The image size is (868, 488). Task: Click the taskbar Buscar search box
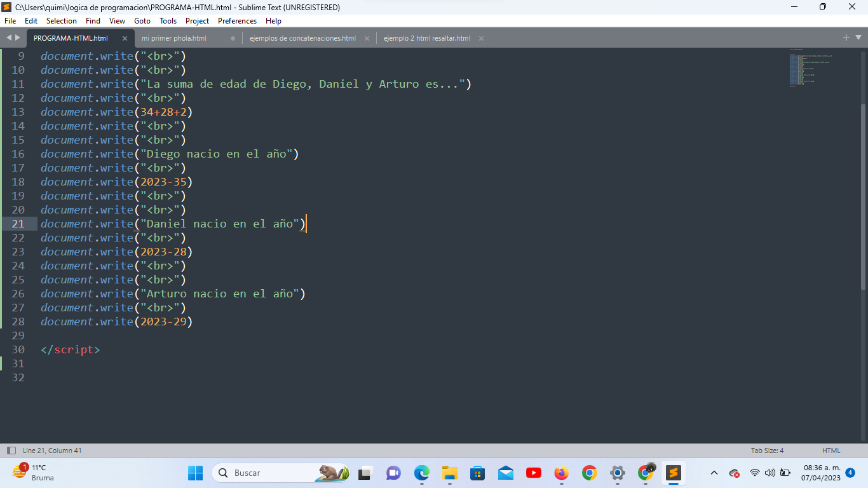[x=280, y=473]
